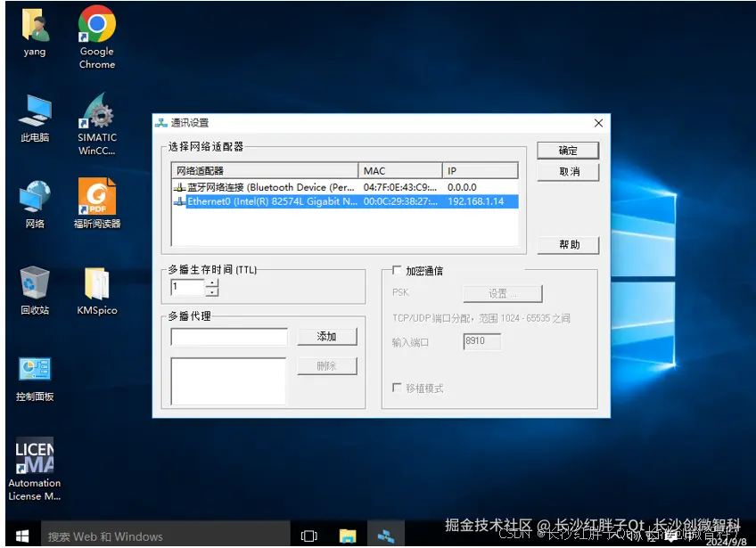Image resolution: width=756 pixels, height=548 pixels.
Task: Select the 蓝牙网络连接 Bluetooth adapter row
Action: pyautogui.click(x=345, y=187)
